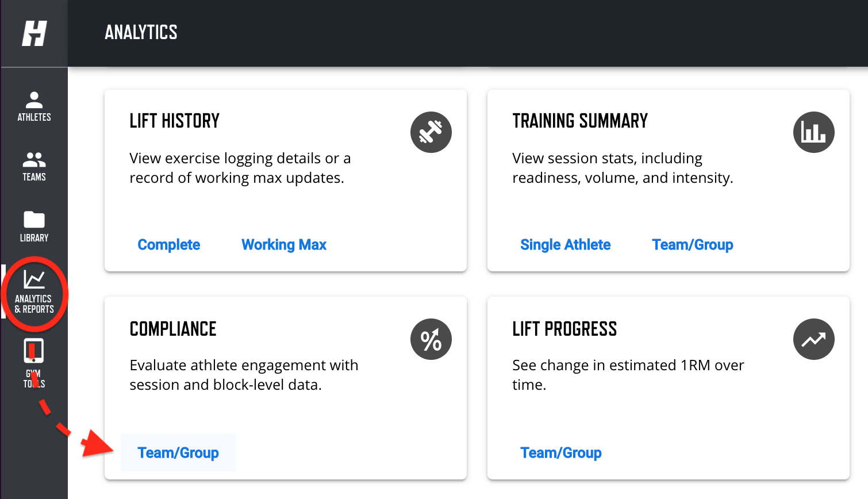The image size is (868, 499).
Task: Open Gym Tools tablet icon
Action: click(x=34, y=351)
